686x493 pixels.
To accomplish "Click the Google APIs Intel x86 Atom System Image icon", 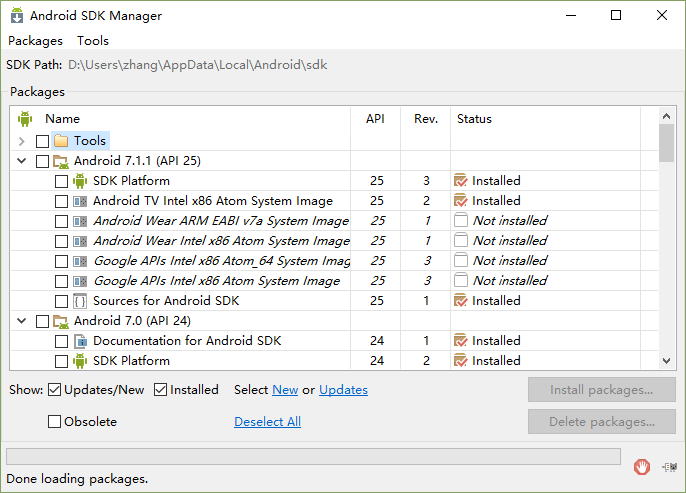I will (x=80, y=281).
